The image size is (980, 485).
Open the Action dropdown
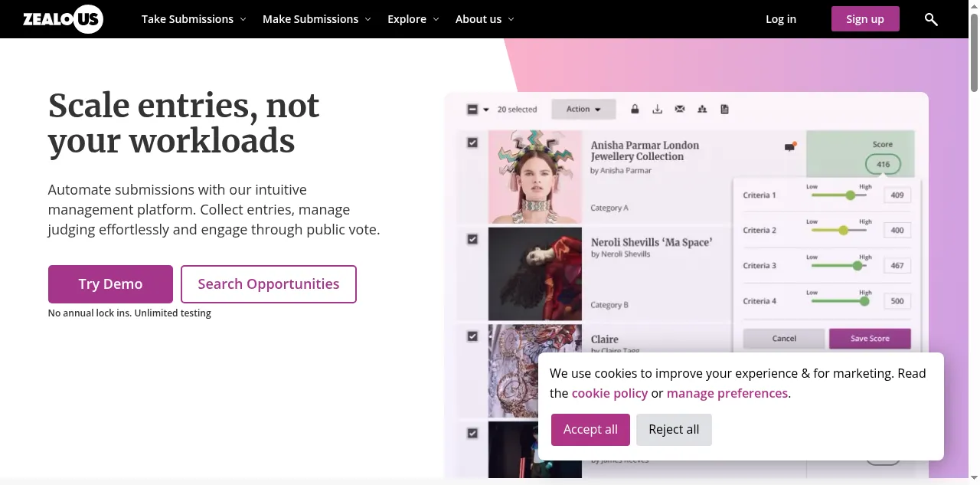(583, 110)
